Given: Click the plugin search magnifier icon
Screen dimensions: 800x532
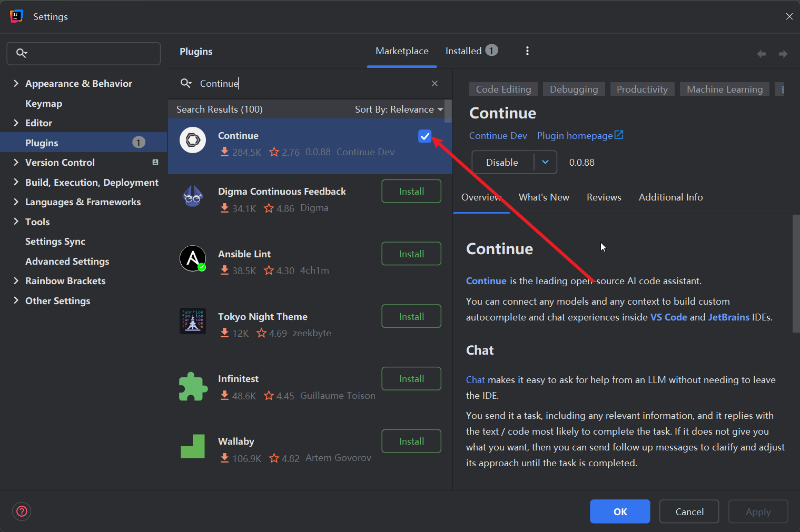Looking at the screenshot, I should [x=186, y=83].
